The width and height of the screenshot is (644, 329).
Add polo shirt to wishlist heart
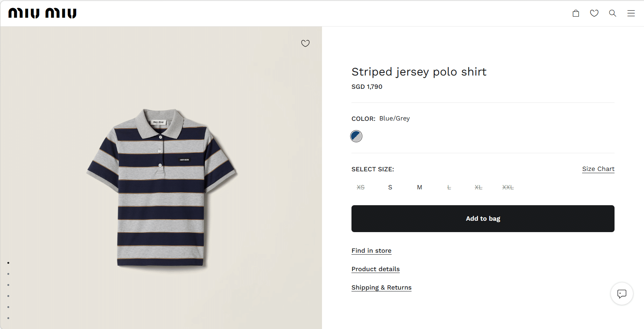click(x=305, y=43)
